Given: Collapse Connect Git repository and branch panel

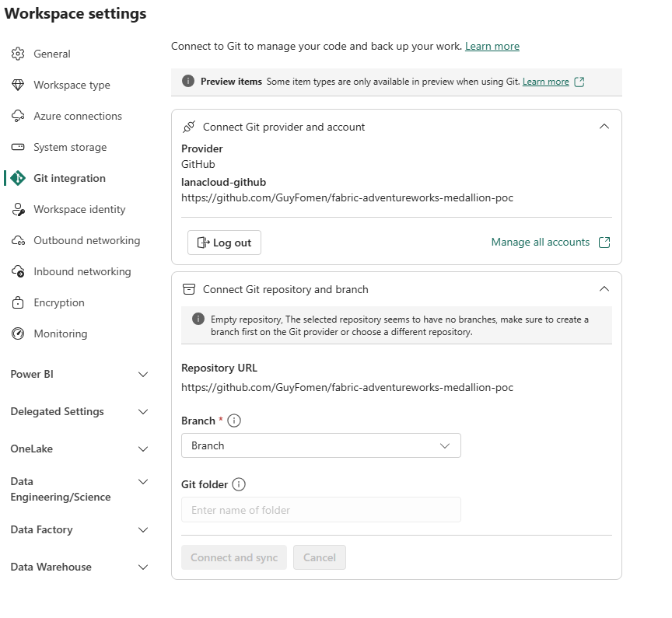Looking at the screenshot, I should point(604,288).
